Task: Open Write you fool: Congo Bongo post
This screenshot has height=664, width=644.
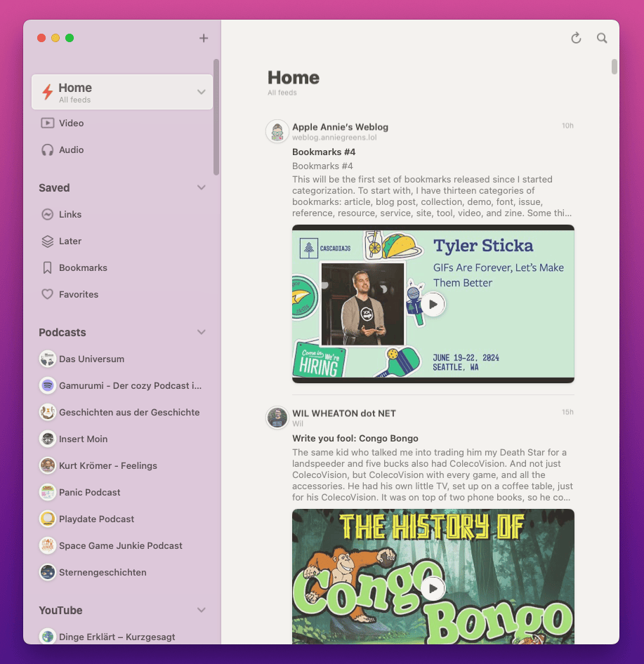Action: point(355,438)
